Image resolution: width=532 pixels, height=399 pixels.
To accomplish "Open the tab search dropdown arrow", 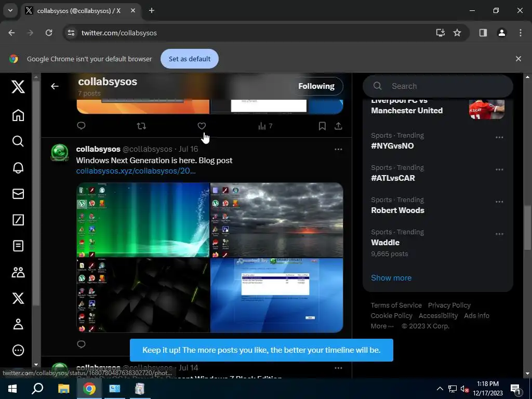I will (x=10, y=10).
